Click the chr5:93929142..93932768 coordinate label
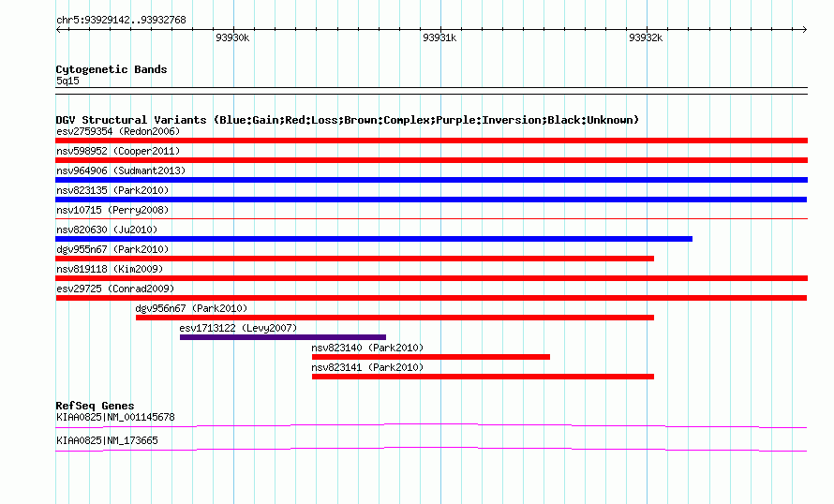This screenshot has width=834, height=504. tap(121, 21)
